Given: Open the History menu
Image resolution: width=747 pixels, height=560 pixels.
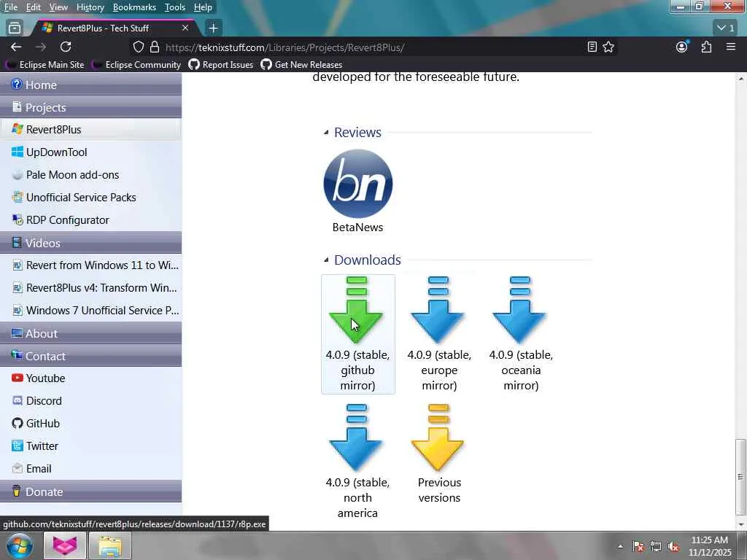Looking at the screenshot, I should pyautogui.click(x=90, y=7).
